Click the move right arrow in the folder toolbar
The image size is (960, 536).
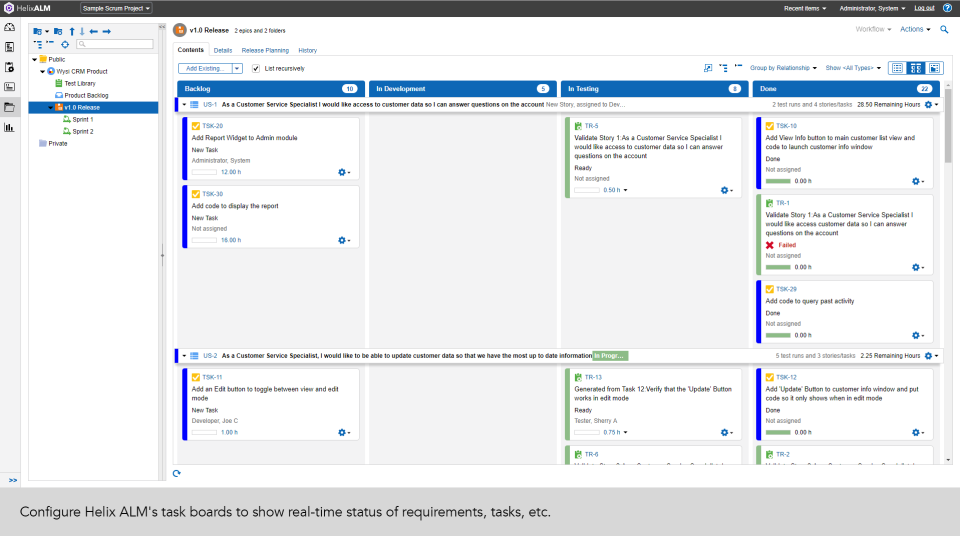(x=107, y=31)
